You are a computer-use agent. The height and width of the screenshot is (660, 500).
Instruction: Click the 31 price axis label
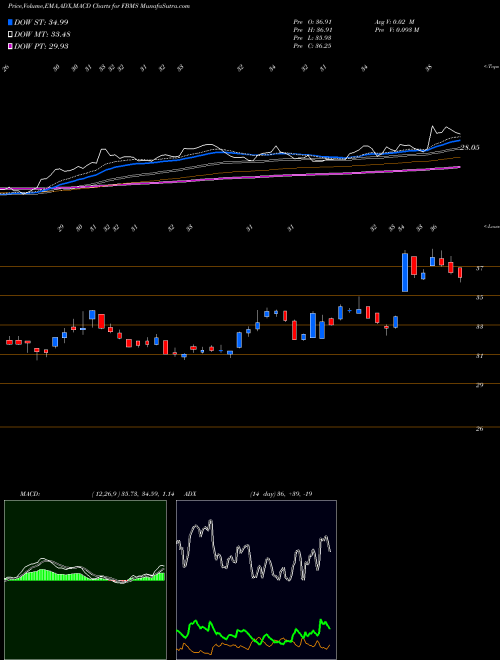[479, 356]
